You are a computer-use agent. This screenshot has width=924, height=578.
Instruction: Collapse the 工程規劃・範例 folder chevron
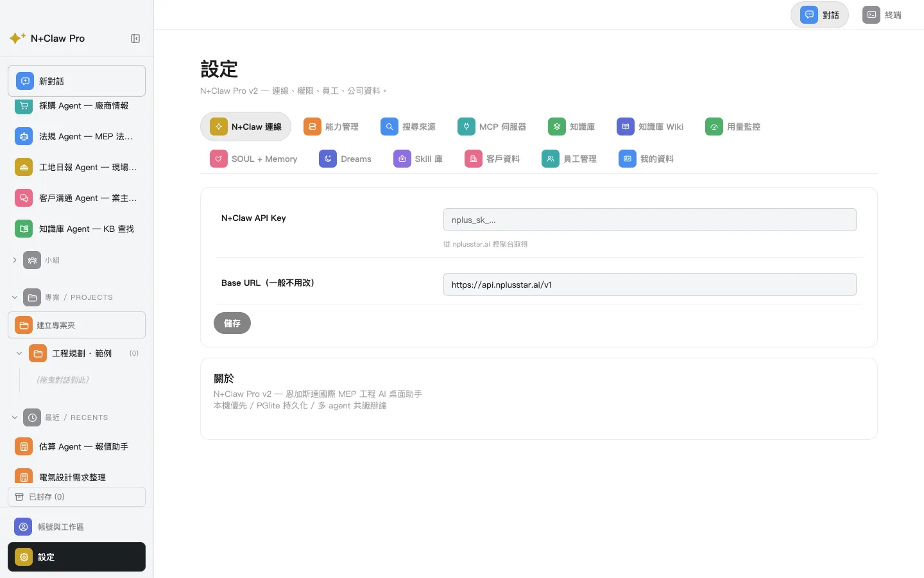[x=19, y=353]
